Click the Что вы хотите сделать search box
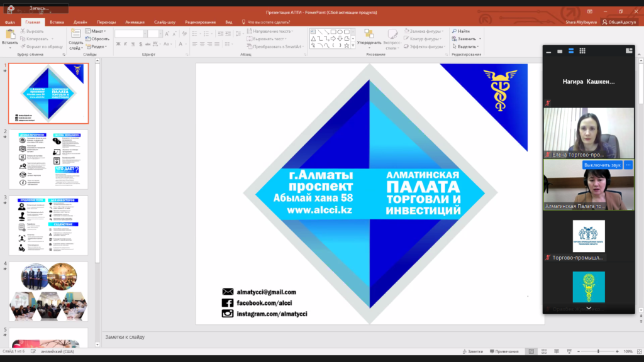 [266, 22]
